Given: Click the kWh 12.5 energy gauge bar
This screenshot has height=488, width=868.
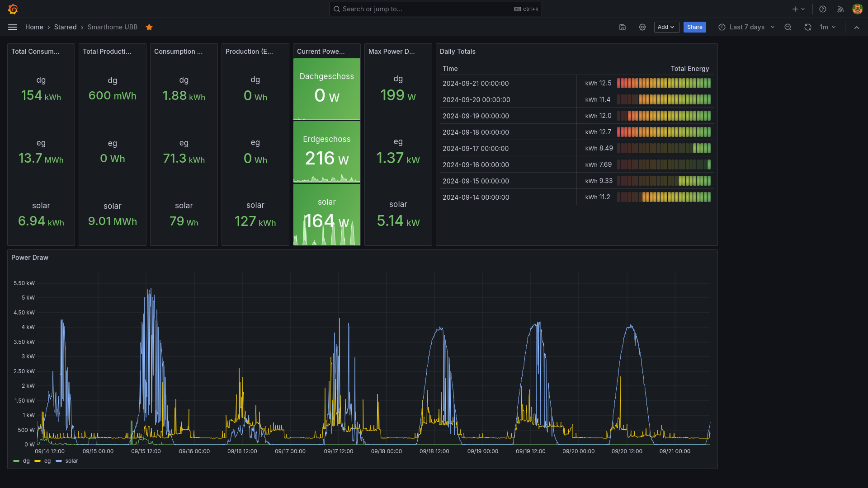Looking at the screenshot, I should (x=664, y=83).
